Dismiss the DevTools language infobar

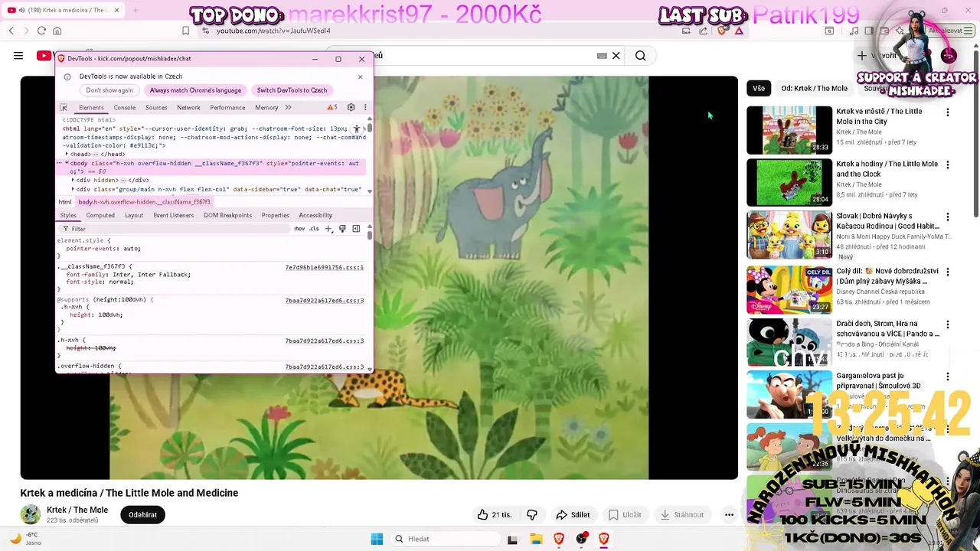[x=360, y=77]
